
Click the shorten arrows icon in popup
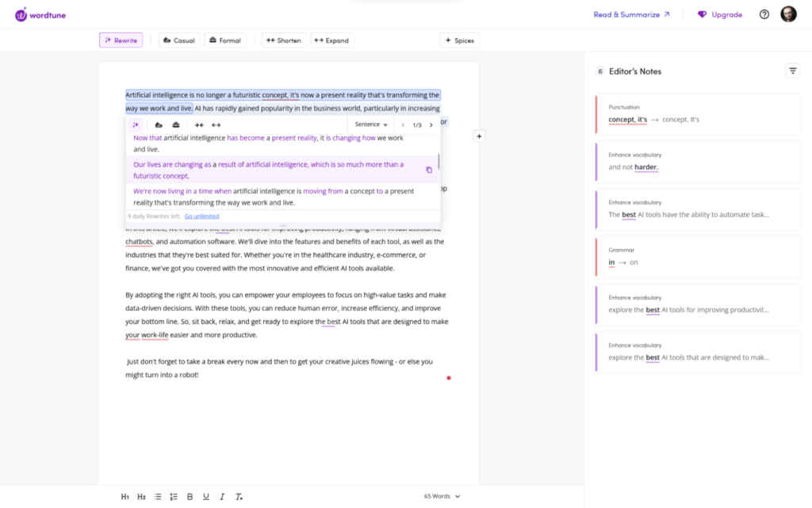(x=199, y=125)
